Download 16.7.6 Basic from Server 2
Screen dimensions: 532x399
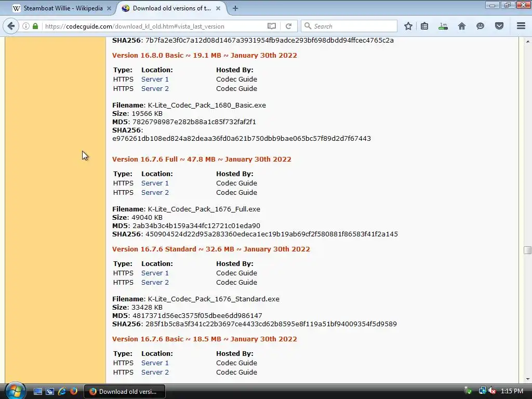155,372
